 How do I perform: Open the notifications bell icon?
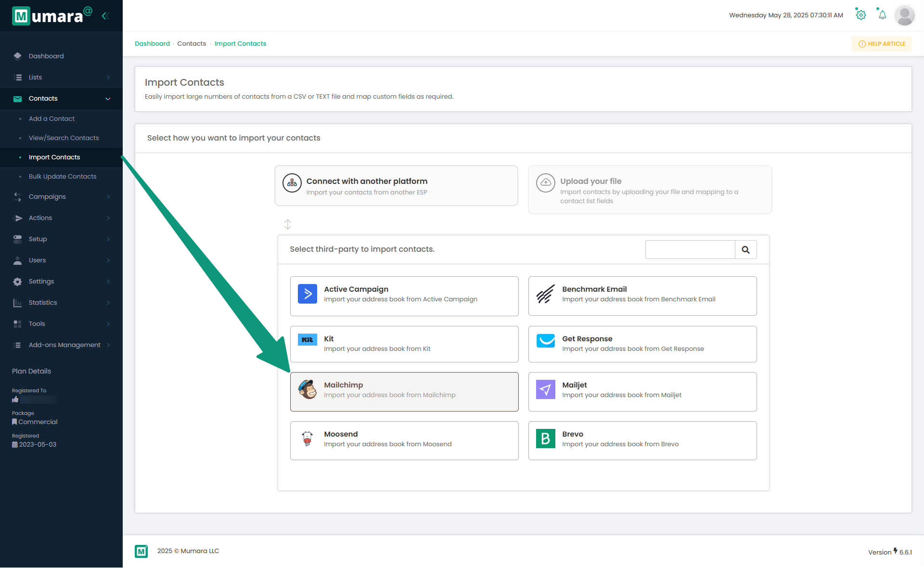pos(882,15)
